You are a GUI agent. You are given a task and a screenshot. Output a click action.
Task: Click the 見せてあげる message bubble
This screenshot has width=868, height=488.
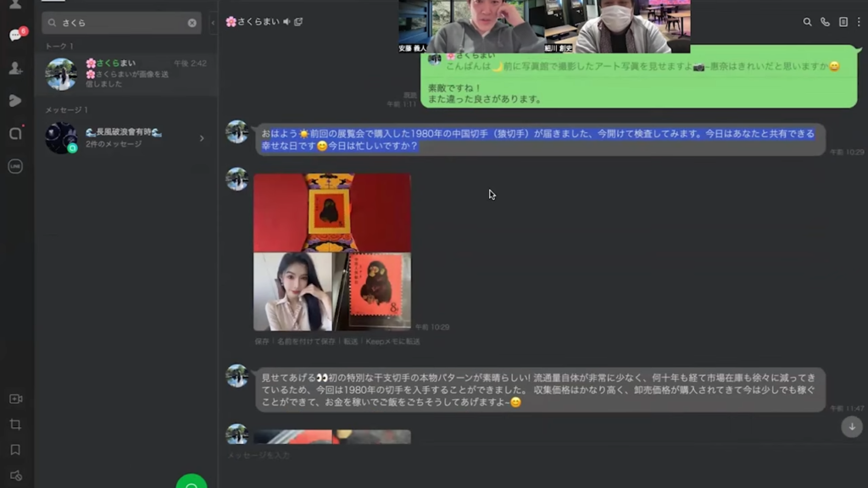540,390
